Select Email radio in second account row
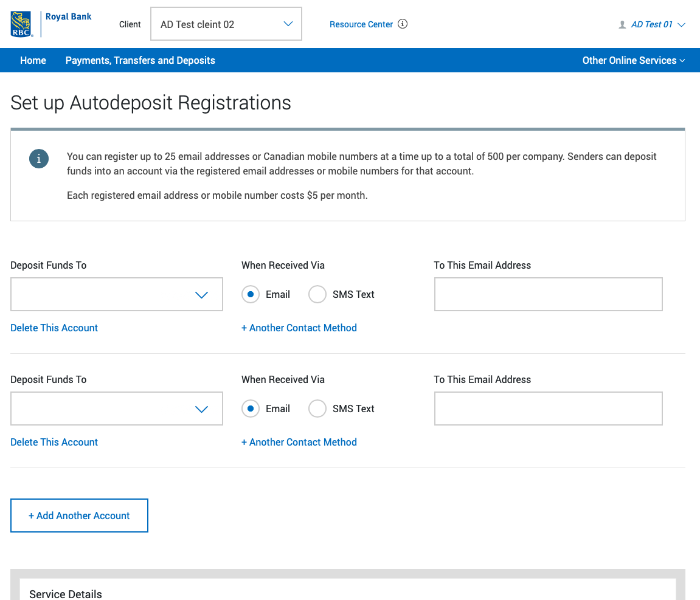Image resolution: width=700 pixels, height=600 pixels. pos(251,409)
